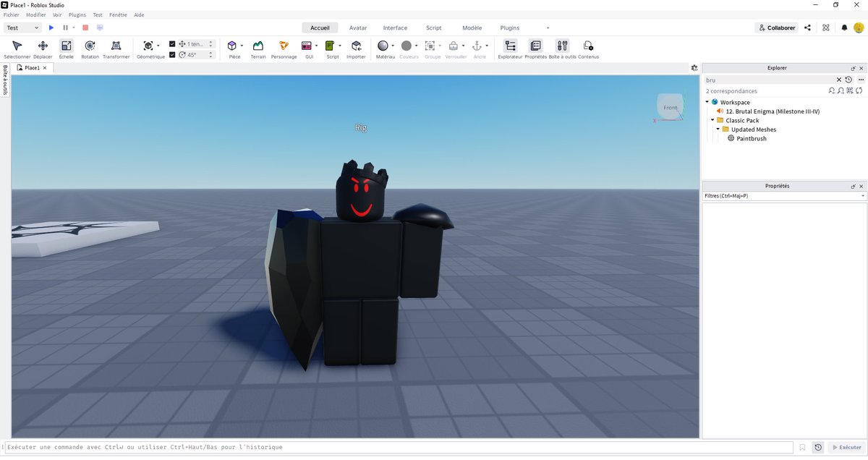Open Explorer more options menu
The width and height of the screenshot is (868, 460).
point(861,80)
